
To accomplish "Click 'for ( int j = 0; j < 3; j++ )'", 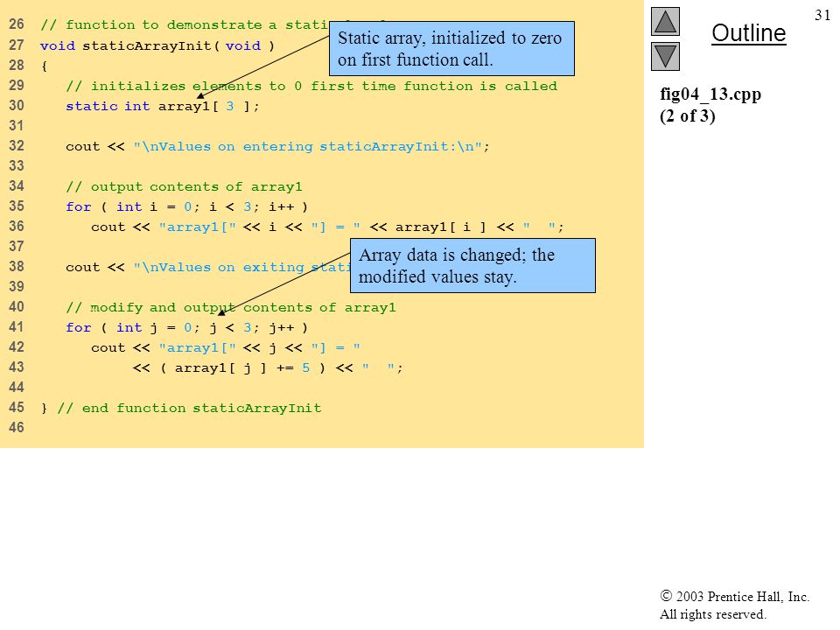I will pos(186,327).
